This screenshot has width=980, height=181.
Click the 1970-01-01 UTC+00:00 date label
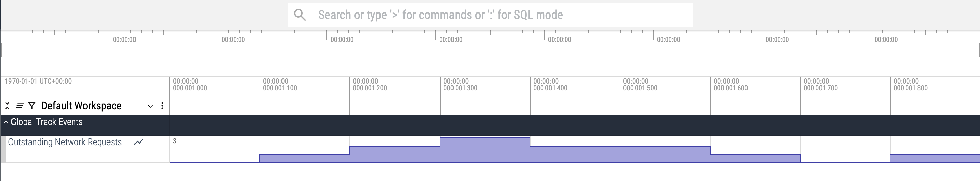tap(38, 81)
